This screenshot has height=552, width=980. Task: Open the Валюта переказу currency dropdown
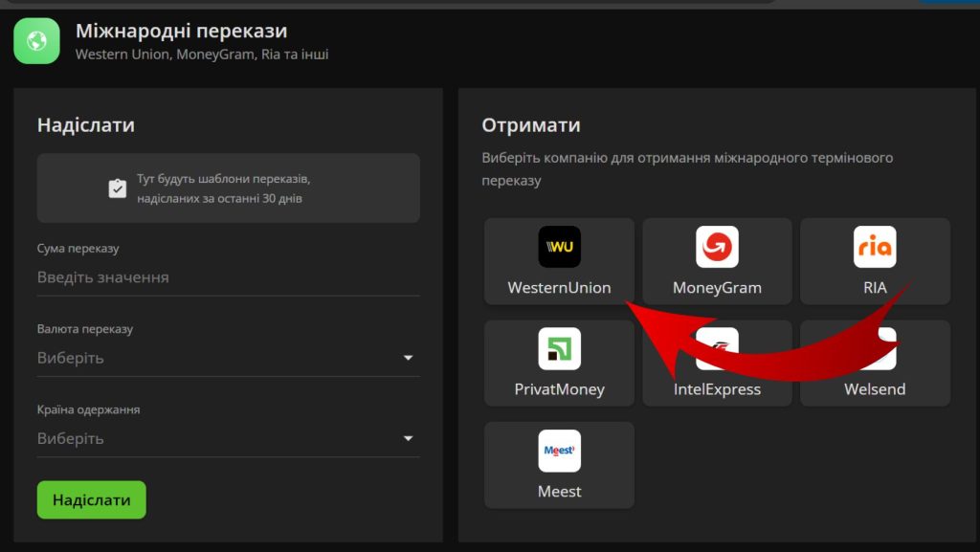click(x=228, y=357)
